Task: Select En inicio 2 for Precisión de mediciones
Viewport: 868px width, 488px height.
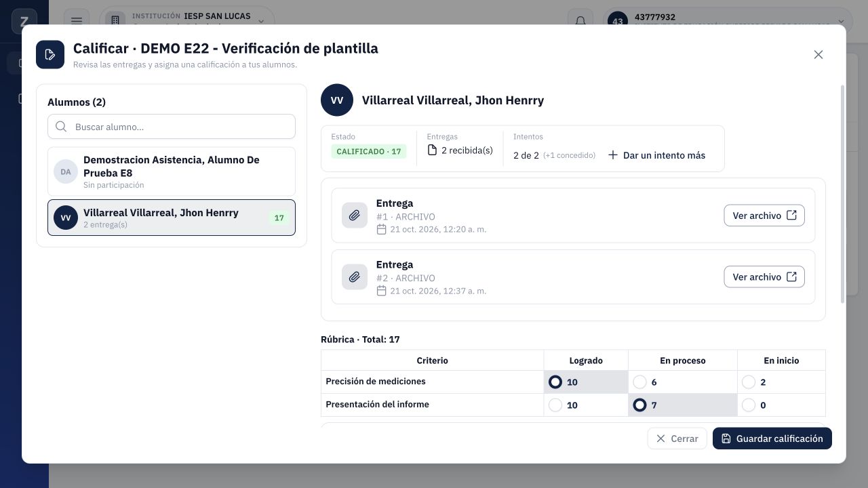Action: pyautogui.click(x=749, y=382)
